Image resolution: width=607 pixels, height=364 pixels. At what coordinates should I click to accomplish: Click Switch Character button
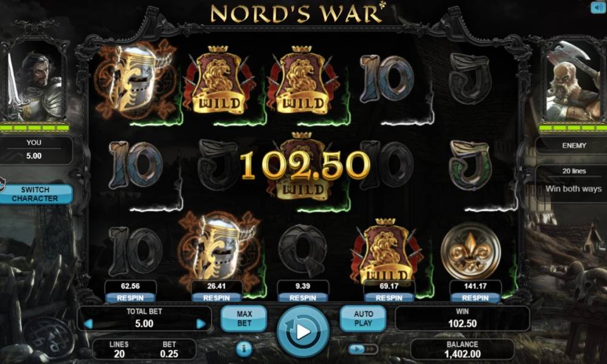35,194
